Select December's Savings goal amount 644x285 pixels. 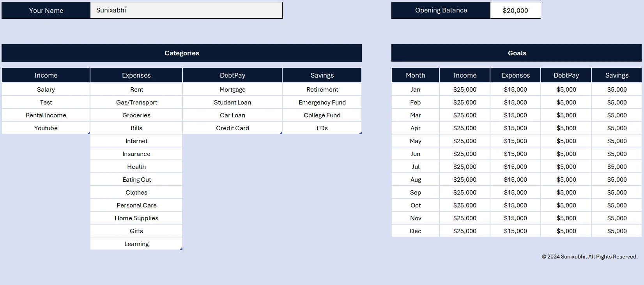[x=616, y=230]
